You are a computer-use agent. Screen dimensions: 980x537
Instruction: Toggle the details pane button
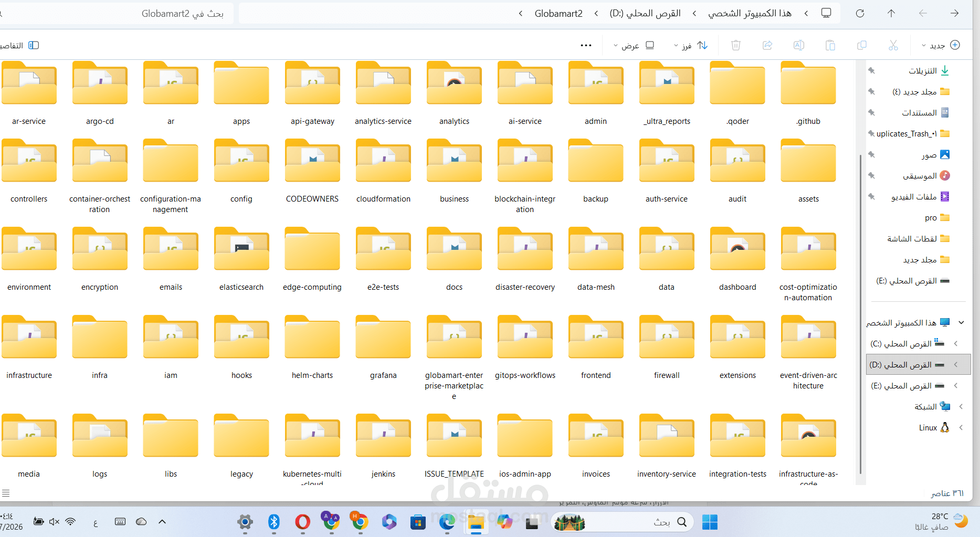pyautogui.click(x=20, y=45)
